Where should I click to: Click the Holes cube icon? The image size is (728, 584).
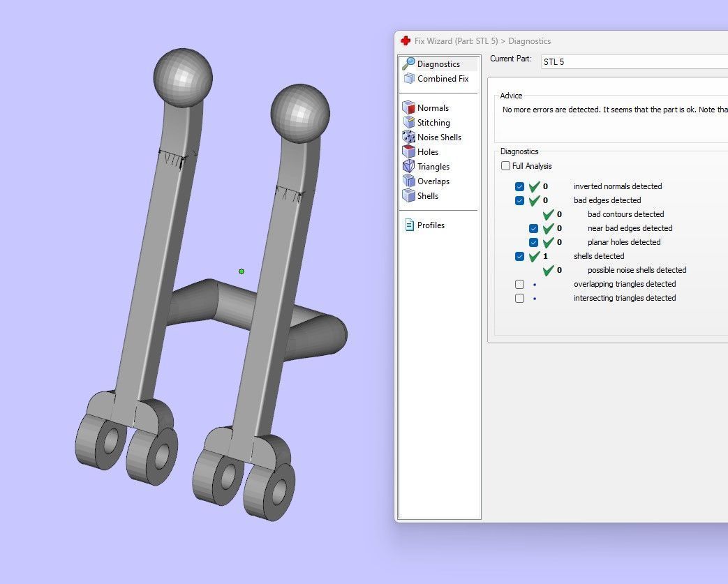pos(408,152)
